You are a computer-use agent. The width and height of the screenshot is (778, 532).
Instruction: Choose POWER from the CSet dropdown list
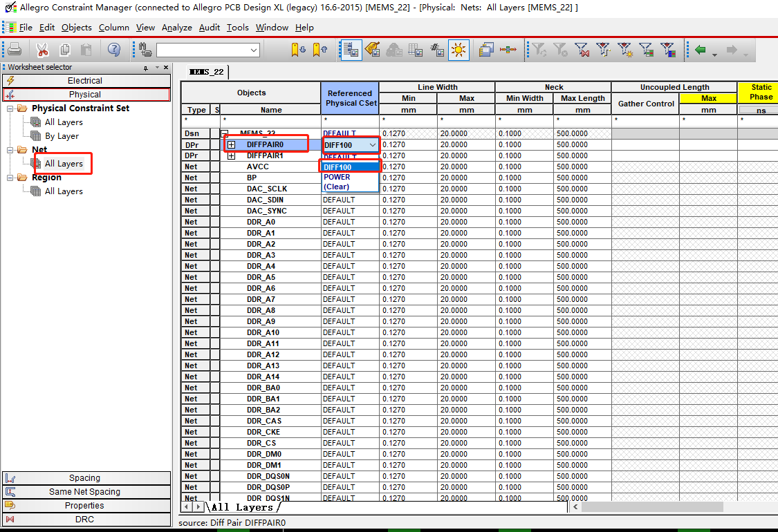point(337,177)
